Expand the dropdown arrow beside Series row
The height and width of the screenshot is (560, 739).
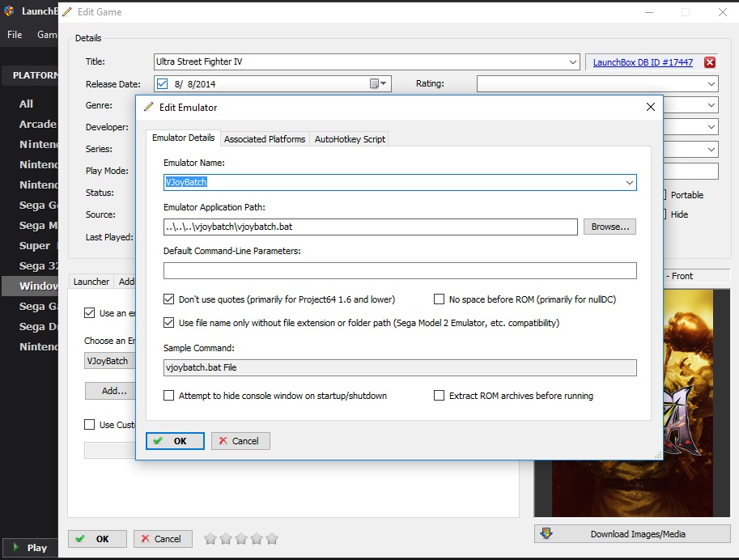(711, 150)
